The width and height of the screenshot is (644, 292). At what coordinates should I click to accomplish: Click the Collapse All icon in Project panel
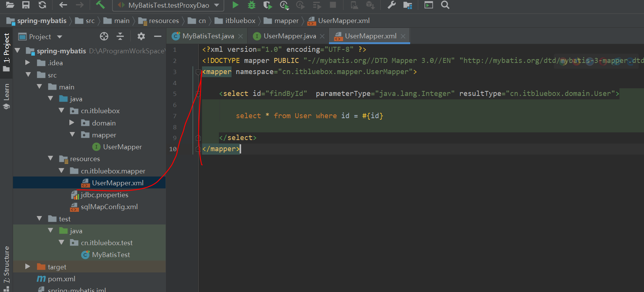pos(120,36)
